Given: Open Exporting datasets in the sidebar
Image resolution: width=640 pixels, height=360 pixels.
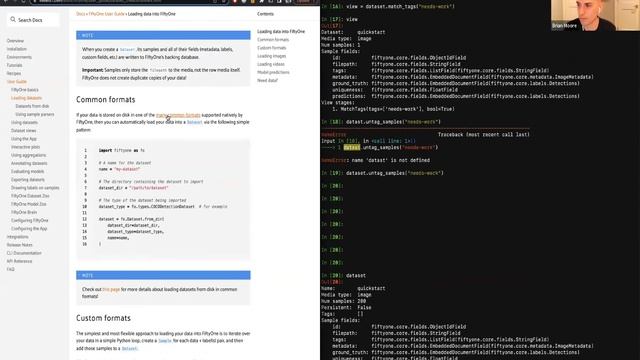Looking at the screenshot, I should pos(28,180).
